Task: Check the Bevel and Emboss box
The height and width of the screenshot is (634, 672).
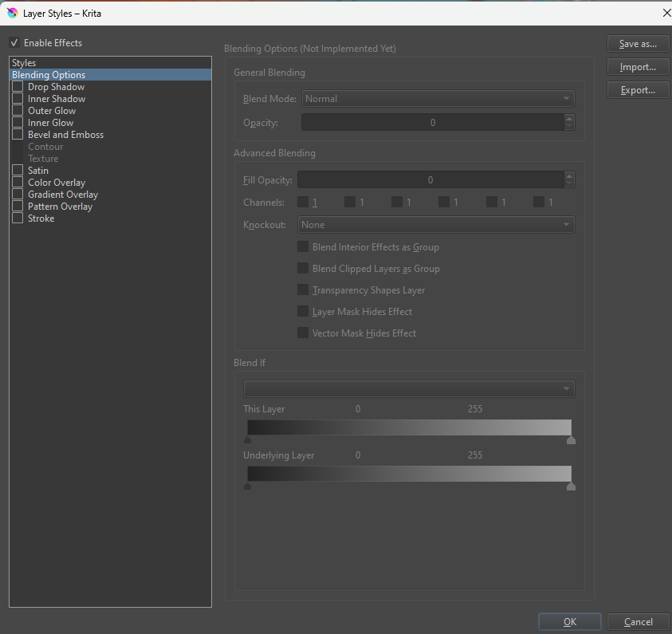Action: tap(18, 135)
